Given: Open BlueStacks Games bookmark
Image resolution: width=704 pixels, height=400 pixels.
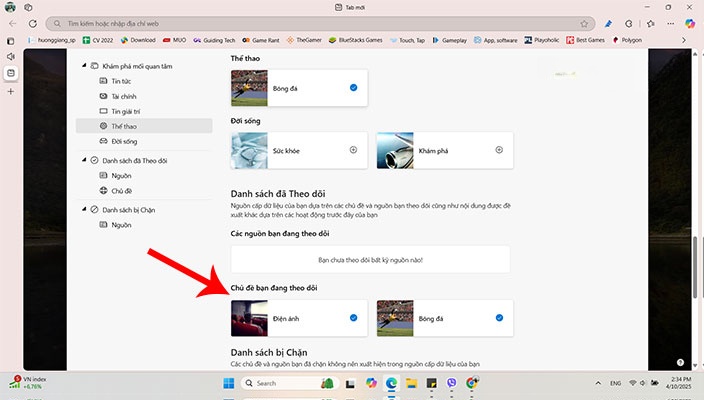Looking at the screenshot, I should point(356,40).
